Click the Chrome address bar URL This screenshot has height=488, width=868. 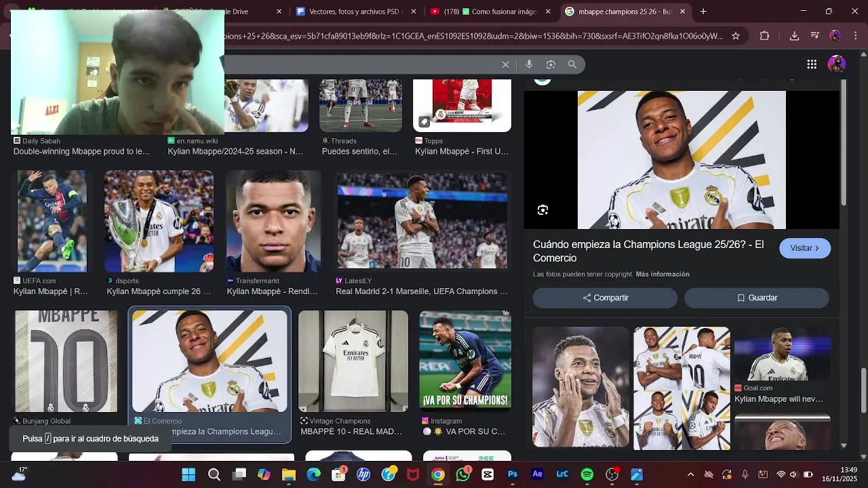[x=473, y=36]
